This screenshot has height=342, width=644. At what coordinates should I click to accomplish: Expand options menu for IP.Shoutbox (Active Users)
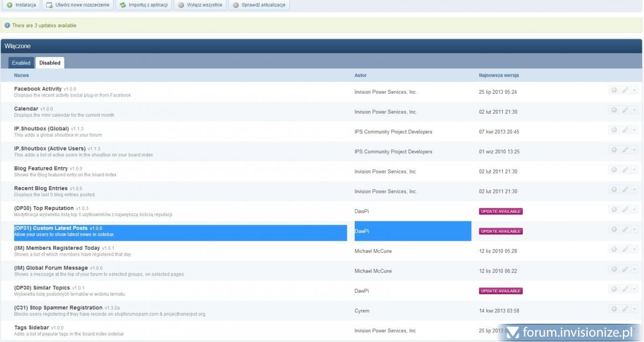pyautogui.click(x=634, y=150)
